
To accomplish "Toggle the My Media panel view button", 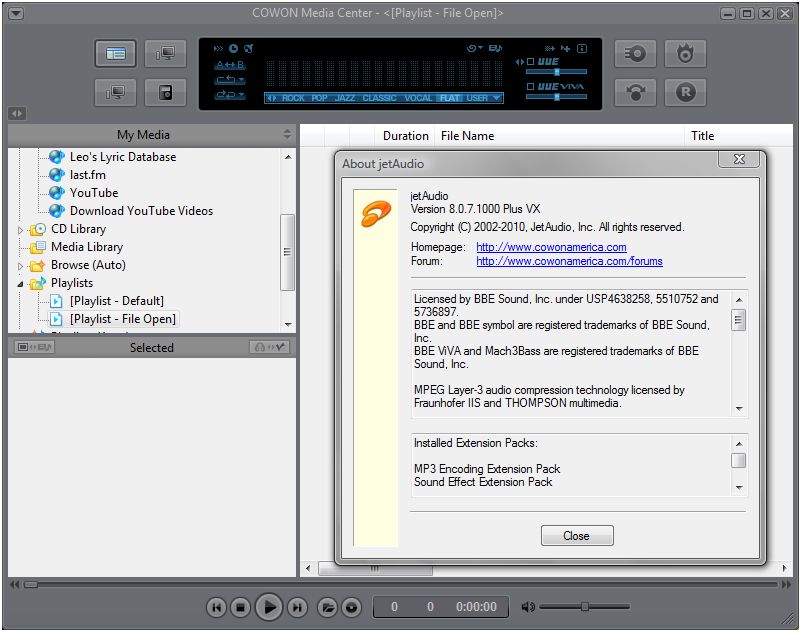I will (x=115, y=53).
